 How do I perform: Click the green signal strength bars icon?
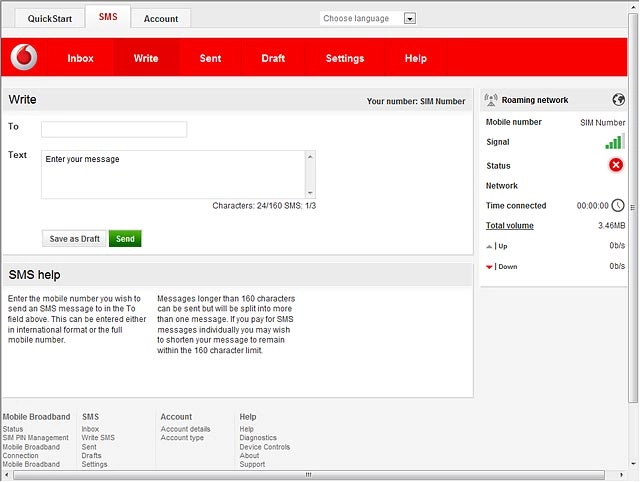coord(615,141)
